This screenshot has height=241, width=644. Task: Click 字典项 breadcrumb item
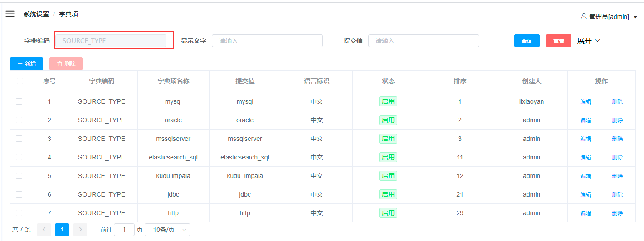(x=68, y=14)
